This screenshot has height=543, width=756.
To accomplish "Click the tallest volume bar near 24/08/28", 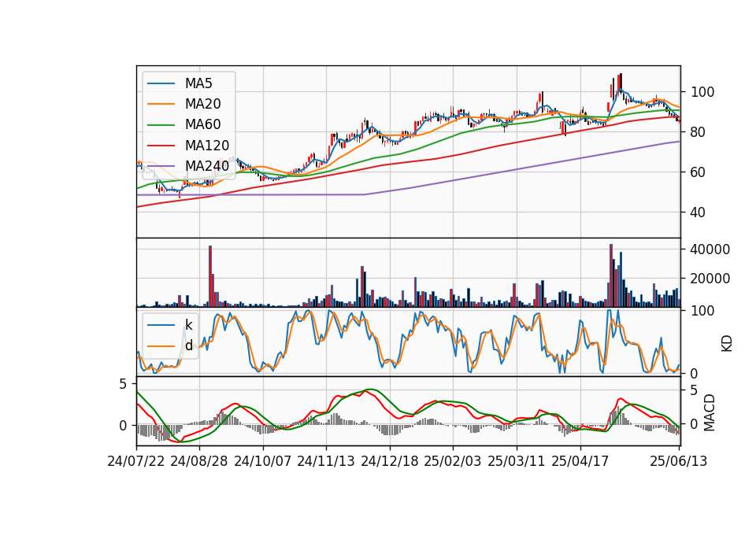I will click(x=210, y=276).
